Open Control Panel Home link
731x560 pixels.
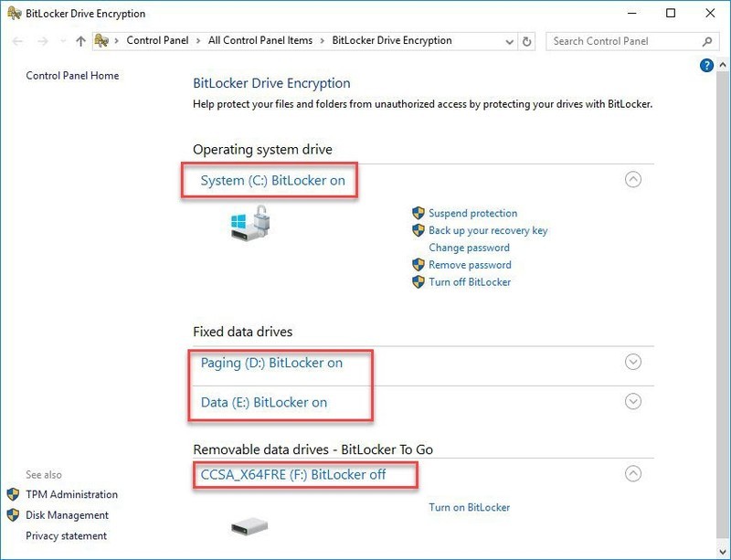click(72, 76)
